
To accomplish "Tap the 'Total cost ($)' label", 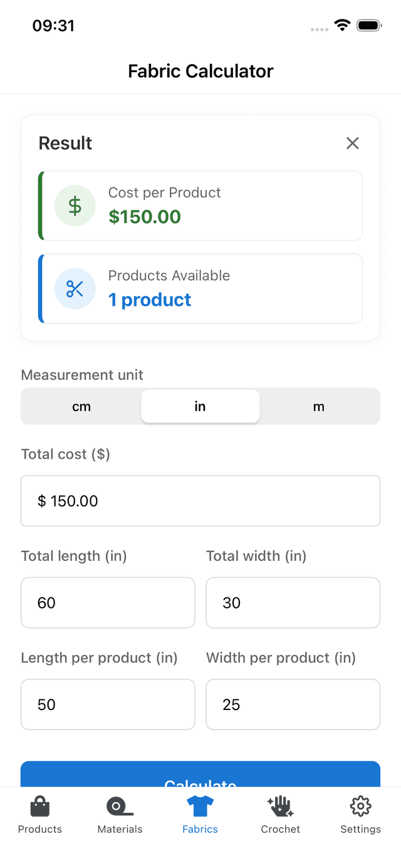I will click(x=66, y=454).
